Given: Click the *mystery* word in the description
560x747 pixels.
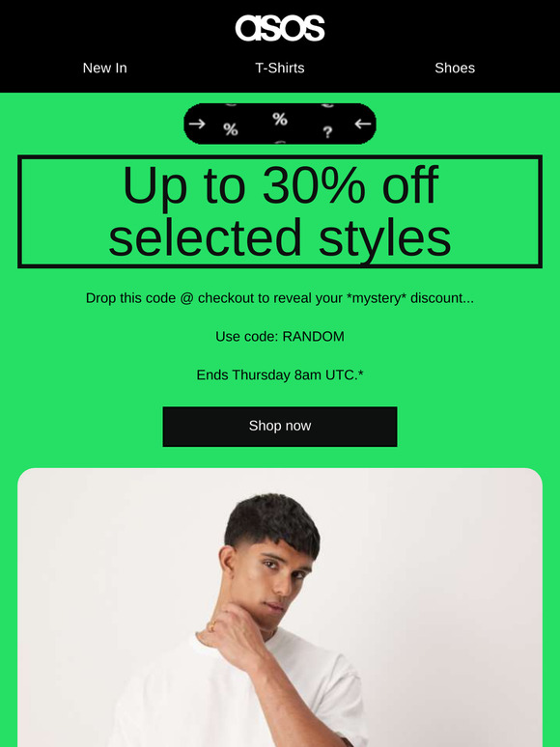Looking at the screenshot, I should (377, 298).
